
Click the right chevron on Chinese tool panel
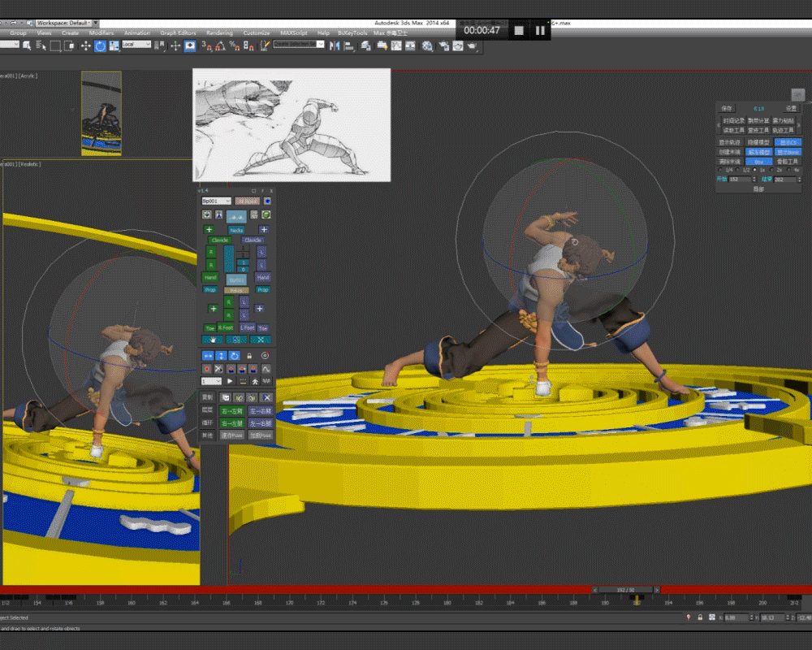[799, 125]
